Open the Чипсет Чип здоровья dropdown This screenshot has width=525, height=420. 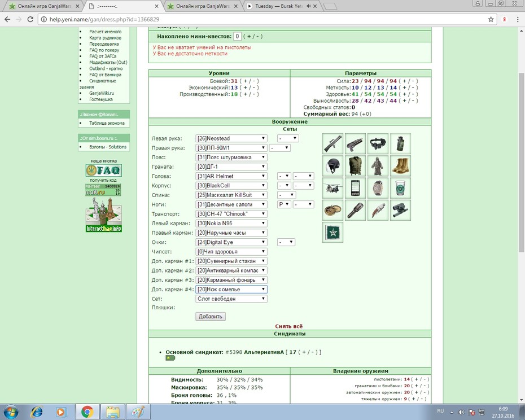pyautogui.click(x=231, y=252)
